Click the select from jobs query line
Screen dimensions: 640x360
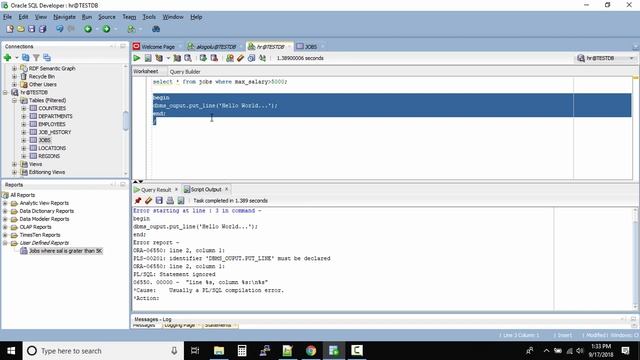(x=220, y=82)
